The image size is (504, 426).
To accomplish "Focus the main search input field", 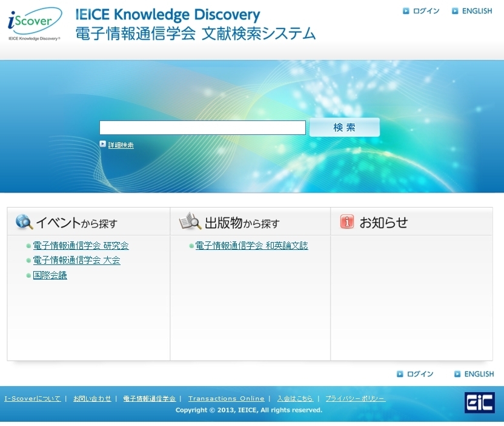I will pyautogui.click(x=202, y=128).
